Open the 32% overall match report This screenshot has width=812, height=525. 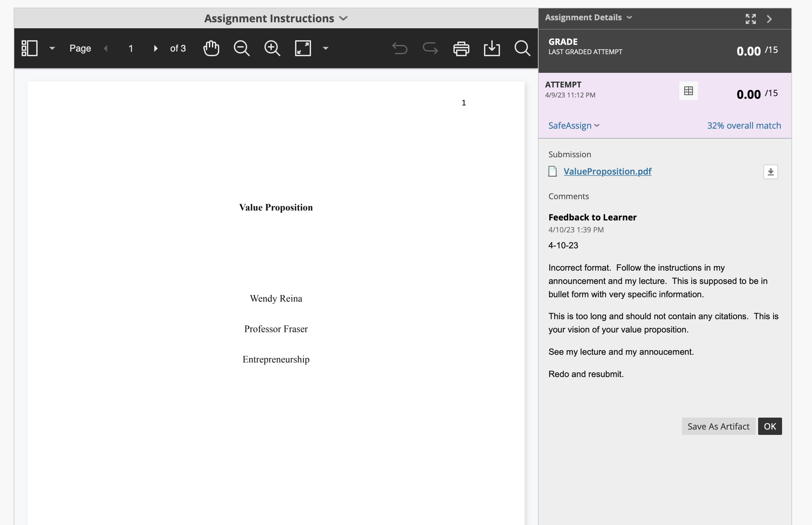744,125
